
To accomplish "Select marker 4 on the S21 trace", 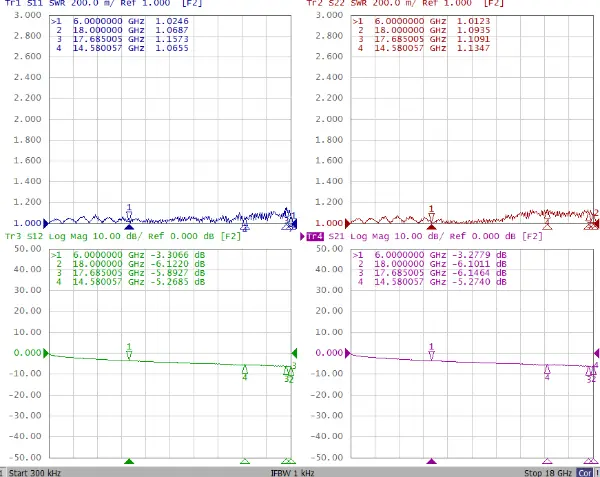I will (547, 372).
